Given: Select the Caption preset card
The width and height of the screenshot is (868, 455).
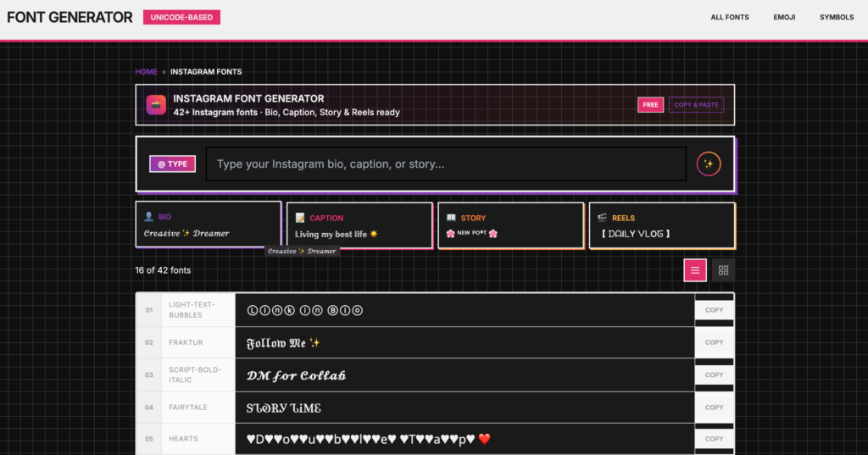Looking at the screenshot, I should click(359, 225).
